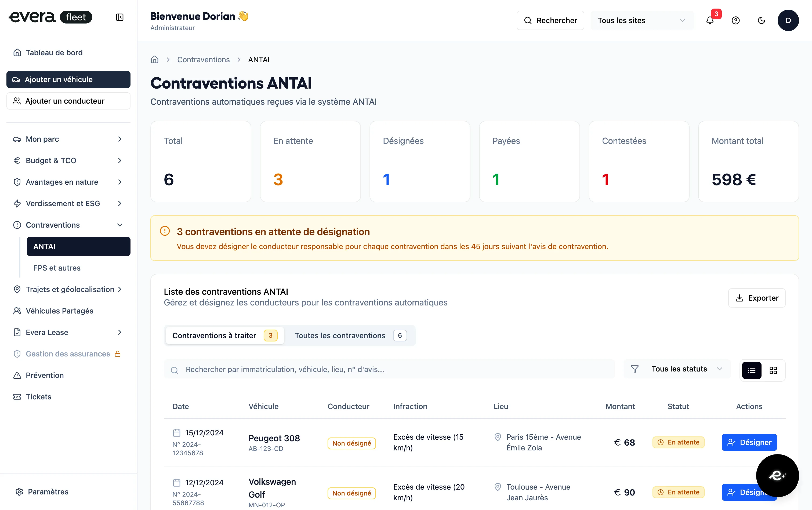Click the Tickets icon in sidebar

coord(17,397)
